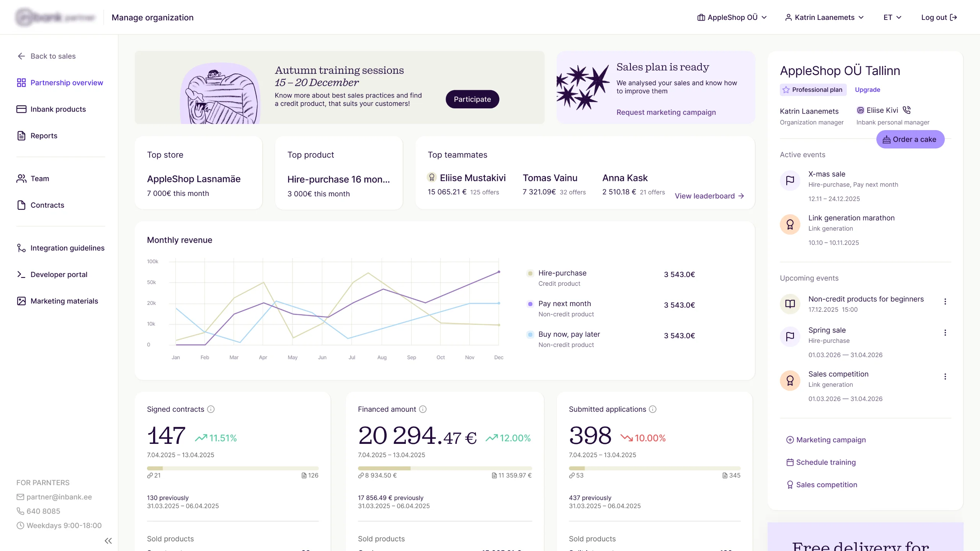Click the autumn training illustration thumbnail
Screen dimensions: 980x551
click(220, 93)
